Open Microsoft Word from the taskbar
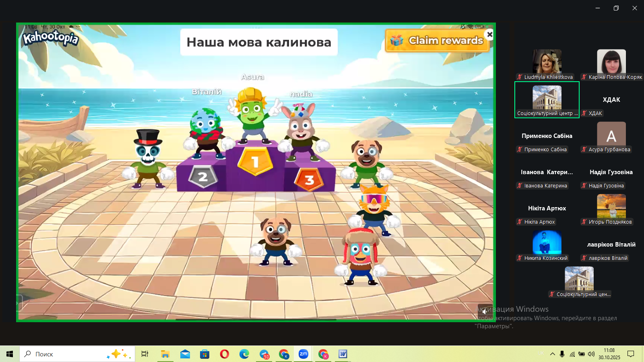This screenshot has width=644, height=362. pos(343,354)
